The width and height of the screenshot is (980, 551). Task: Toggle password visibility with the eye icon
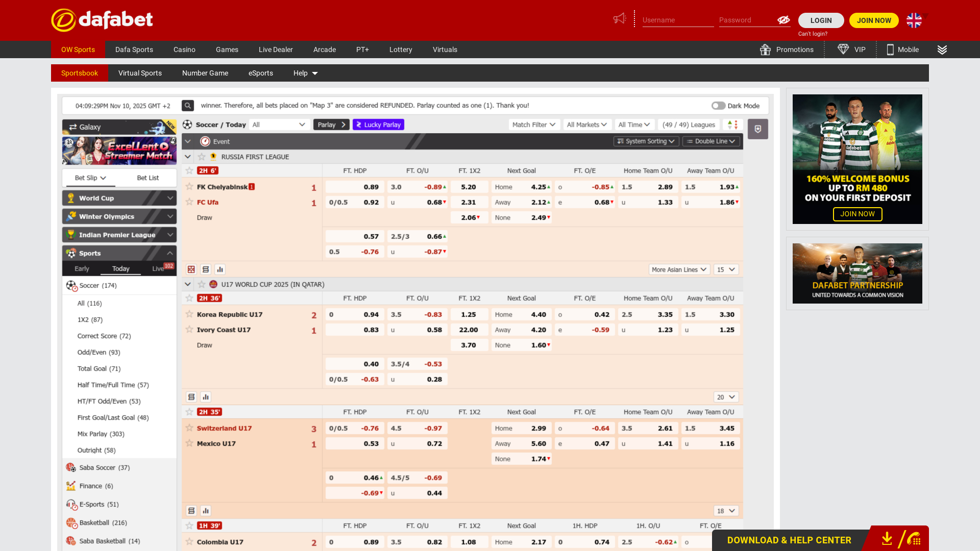[x=783, y=20]
